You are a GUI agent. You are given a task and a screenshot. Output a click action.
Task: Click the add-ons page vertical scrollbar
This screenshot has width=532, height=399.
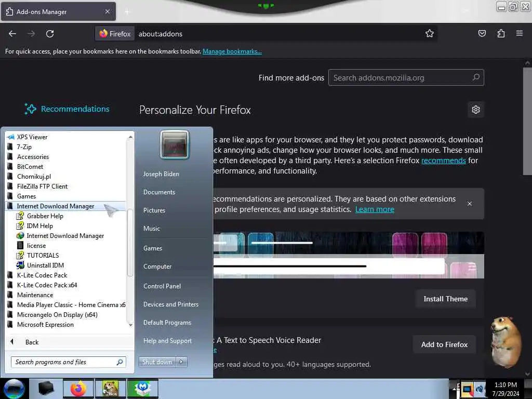tap(527, 121)
